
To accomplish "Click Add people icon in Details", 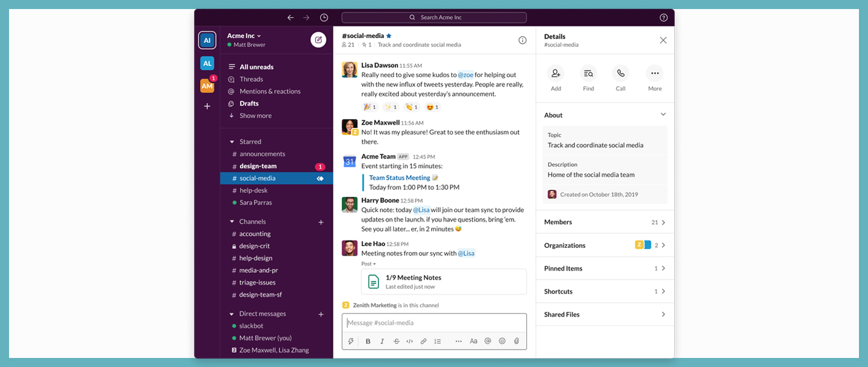I will (556, 74).
